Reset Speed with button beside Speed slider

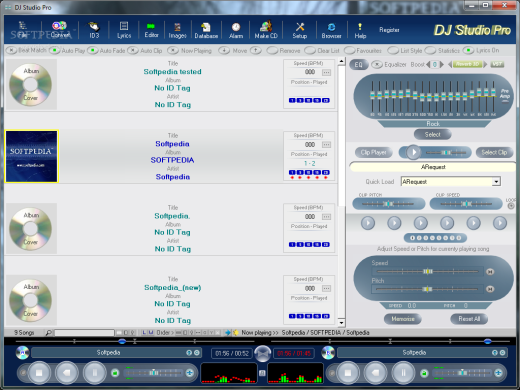coord(490,272)
